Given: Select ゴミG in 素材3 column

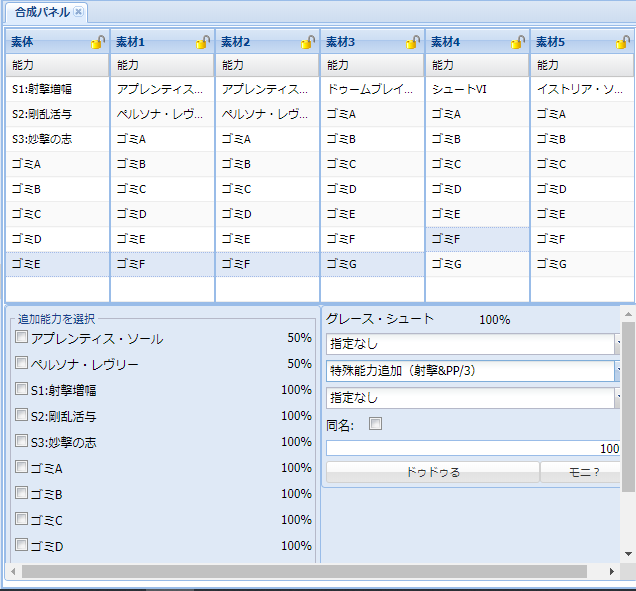Looking at the screenshot, I should tap(372, 264).
